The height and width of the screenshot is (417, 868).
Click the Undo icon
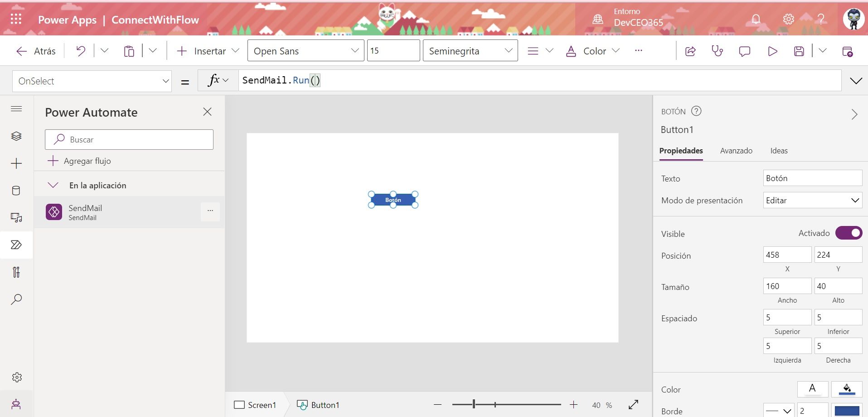pos(81,51)
